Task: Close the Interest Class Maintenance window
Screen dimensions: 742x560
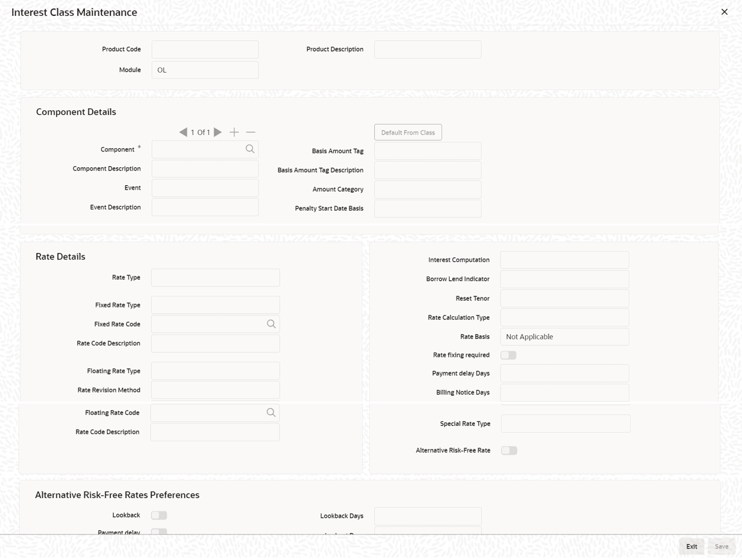Action: [725, 12]
